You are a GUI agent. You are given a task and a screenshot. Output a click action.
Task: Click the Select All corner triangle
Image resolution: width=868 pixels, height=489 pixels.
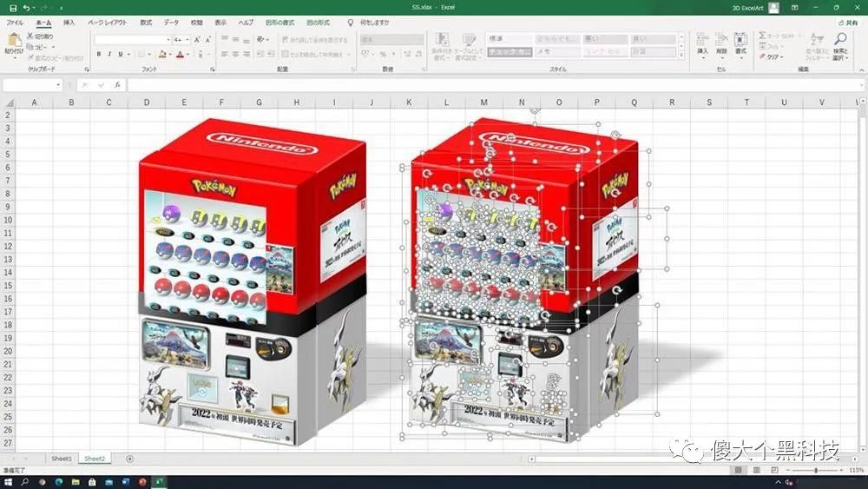coord(8,102)
